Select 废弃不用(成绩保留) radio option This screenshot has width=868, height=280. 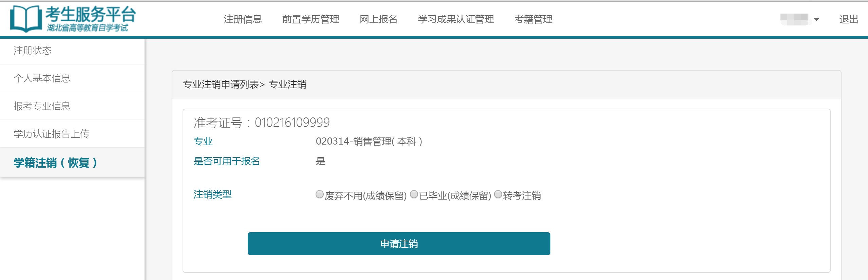(319, 194)
